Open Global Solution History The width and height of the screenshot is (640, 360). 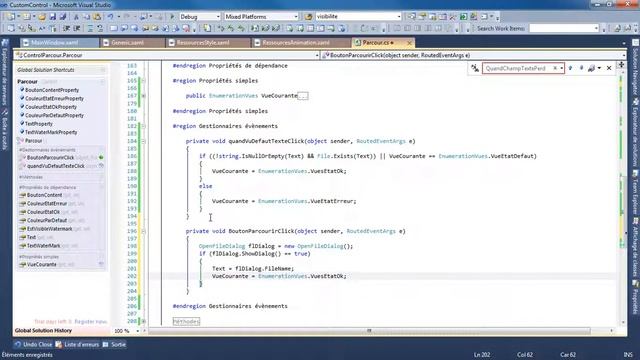point(43,331)
